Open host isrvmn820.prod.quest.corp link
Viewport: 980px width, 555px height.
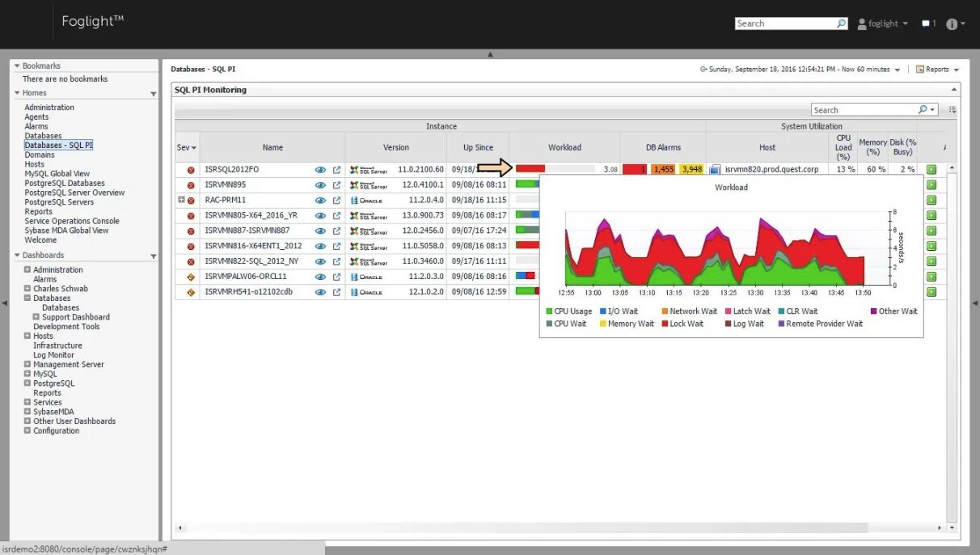point(771,170)
